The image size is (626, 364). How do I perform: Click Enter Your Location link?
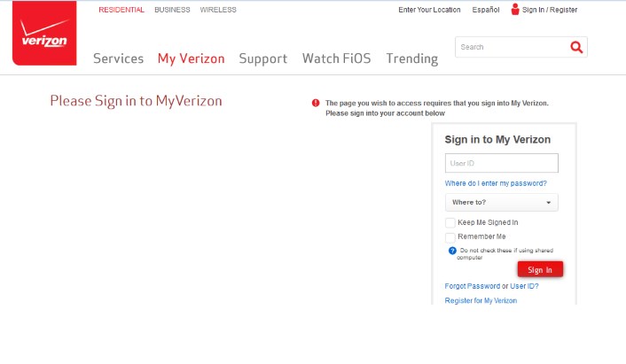coord(429,10)
